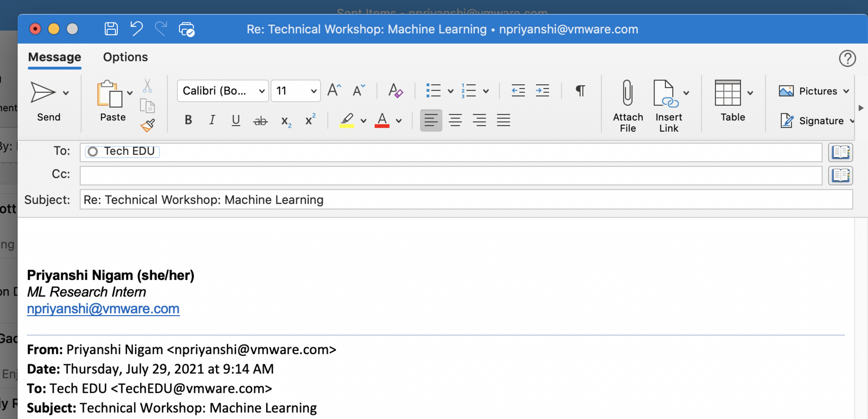Toggle italic formatting

212,120
